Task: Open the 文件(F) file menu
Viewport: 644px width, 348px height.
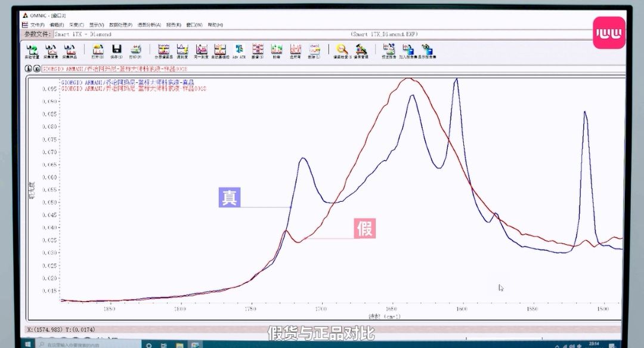Action: 38,25
